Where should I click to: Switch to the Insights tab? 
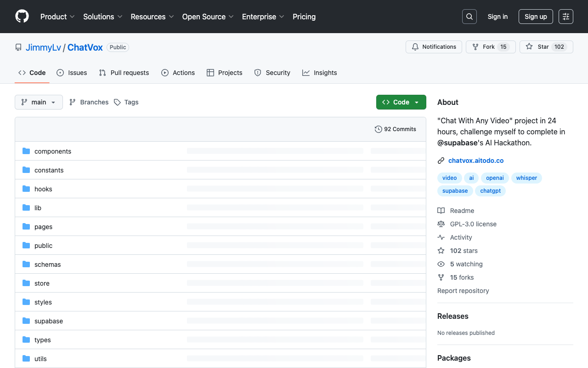click(320, 73)
